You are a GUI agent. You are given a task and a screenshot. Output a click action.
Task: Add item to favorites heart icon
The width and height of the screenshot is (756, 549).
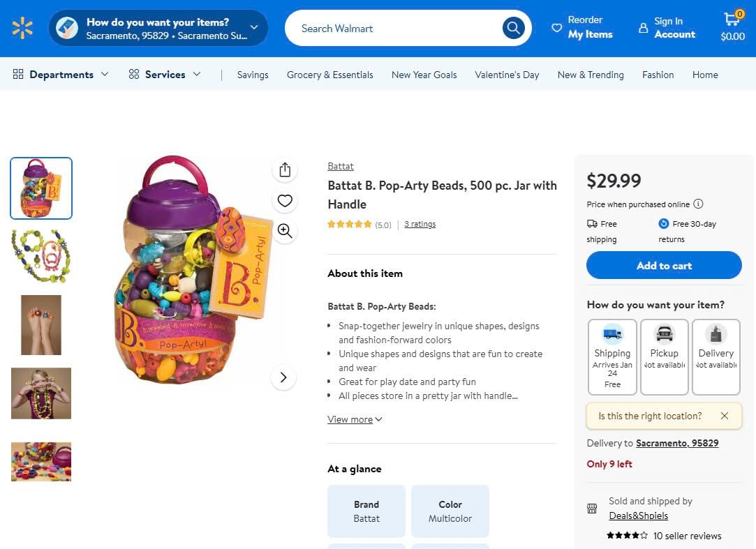click(284, 201)
